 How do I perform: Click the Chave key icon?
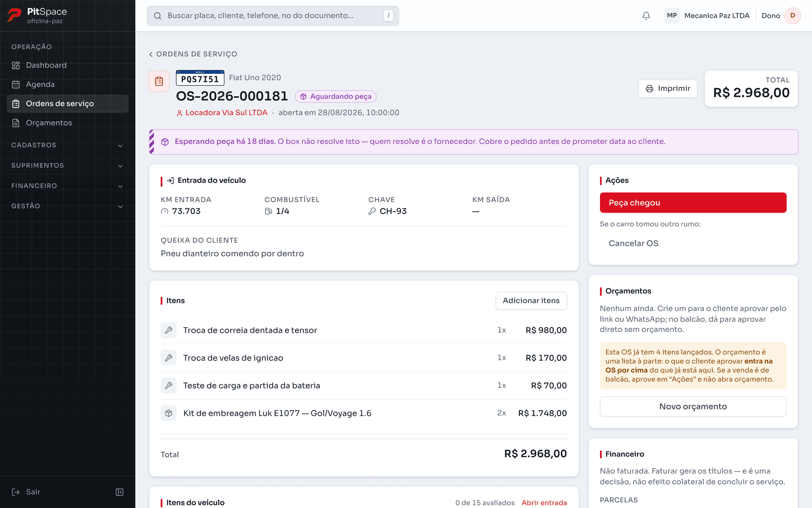372,211
